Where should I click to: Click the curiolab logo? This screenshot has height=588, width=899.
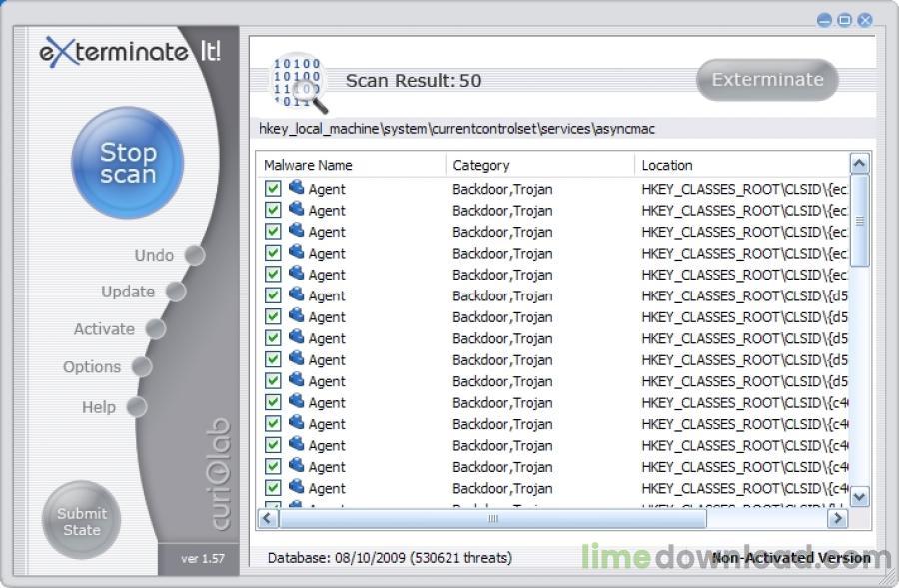click(x=220, y=474)
